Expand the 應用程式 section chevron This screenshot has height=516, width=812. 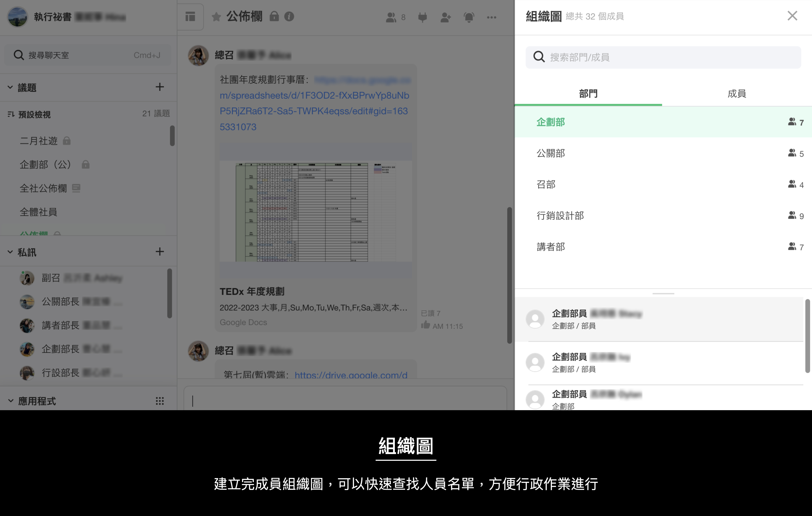(x=10, y=401)
